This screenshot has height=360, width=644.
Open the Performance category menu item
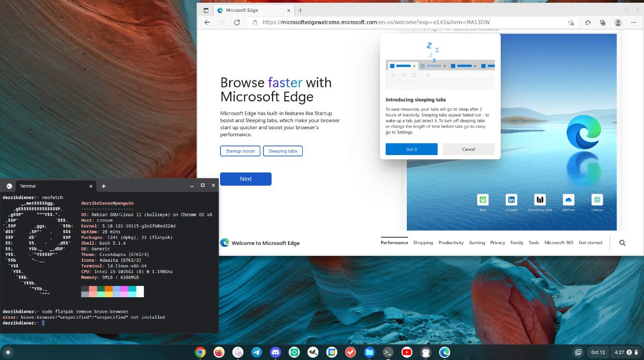[x=394, y=243]
